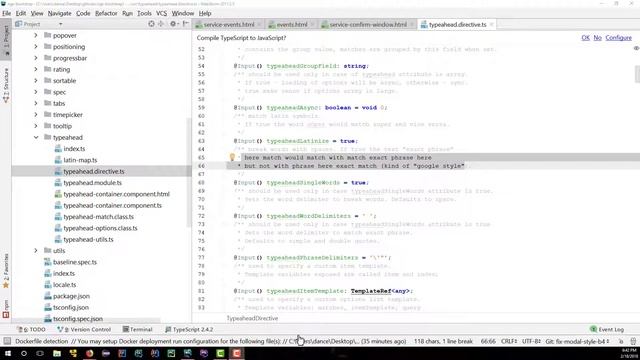Select typeahead-options.class.ts file

tap(100, 228)
